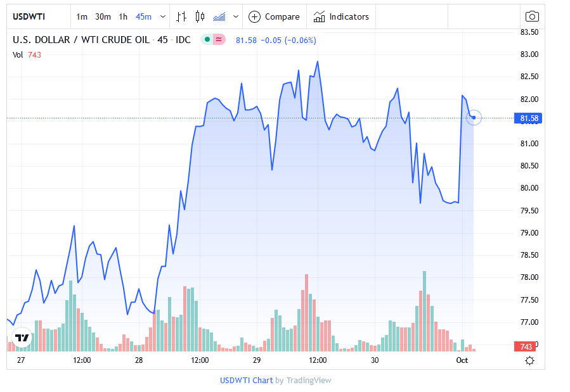
Task: Click the Compare button label
Action: click(282, 16)
